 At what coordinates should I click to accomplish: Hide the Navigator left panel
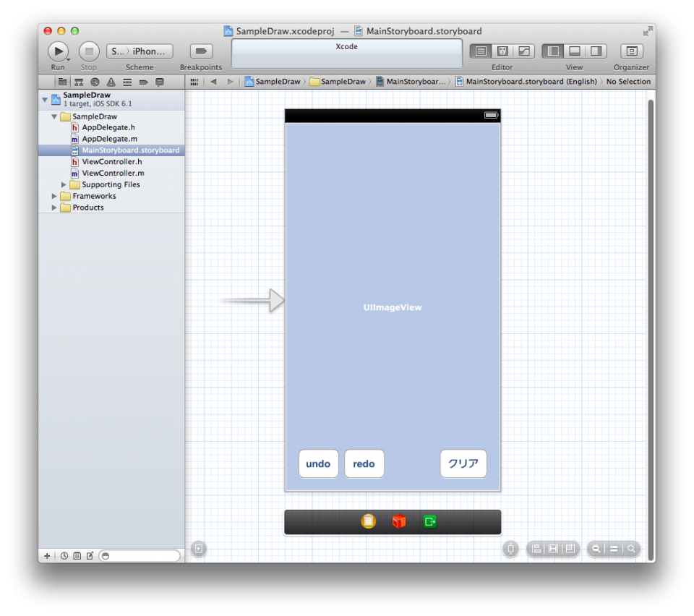click(x=553, y=51)
